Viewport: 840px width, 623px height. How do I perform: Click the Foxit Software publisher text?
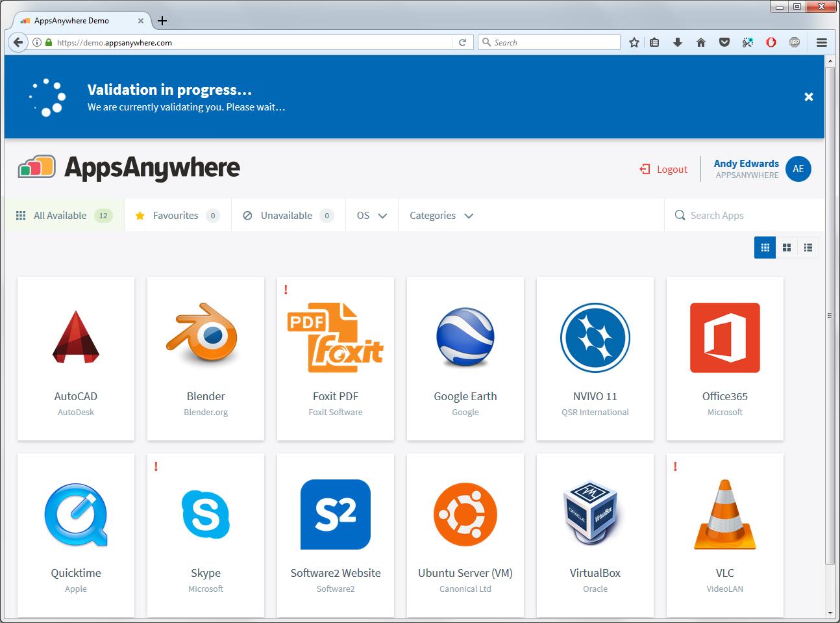336,412
